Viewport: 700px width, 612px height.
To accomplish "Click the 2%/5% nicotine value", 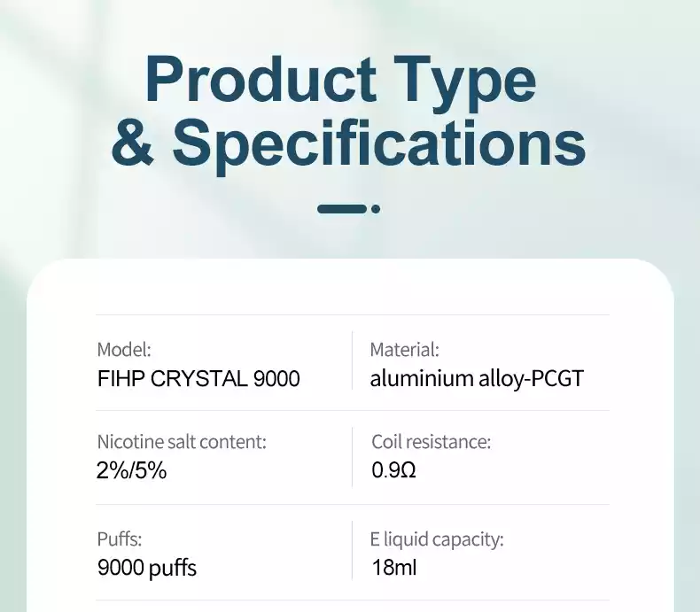I will 132,470.
